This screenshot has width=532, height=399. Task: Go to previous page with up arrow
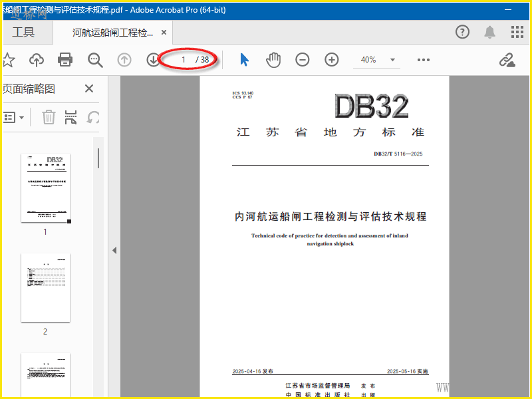124,60
